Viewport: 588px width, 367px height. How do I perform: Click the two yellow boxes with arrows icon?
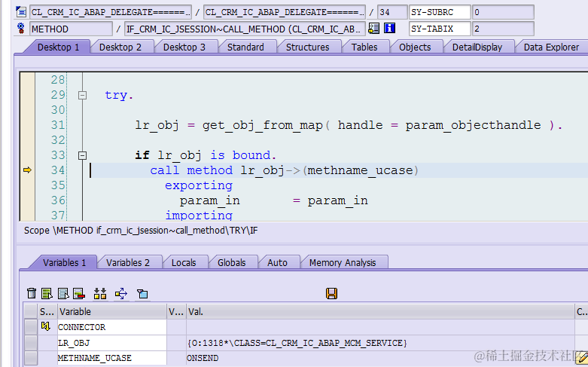tap(100, 293)
